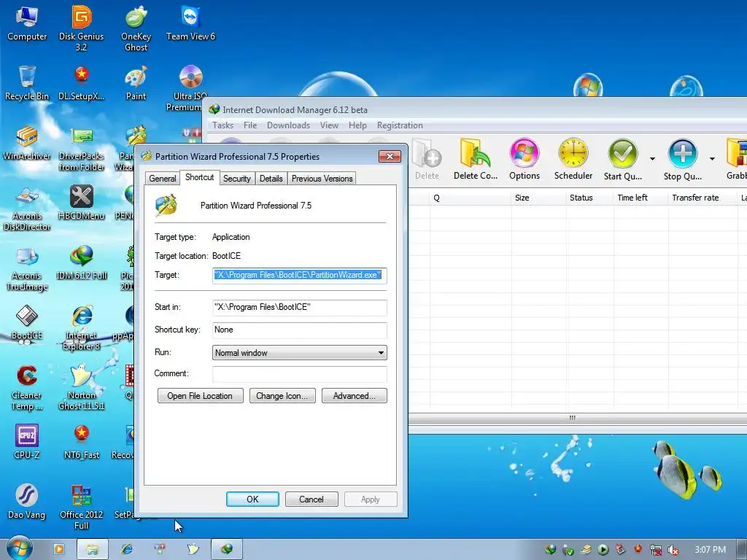Open Disk Genius 3.2 desktop icon
Viewport: 747px width, 560px height.
coord(81,28)
